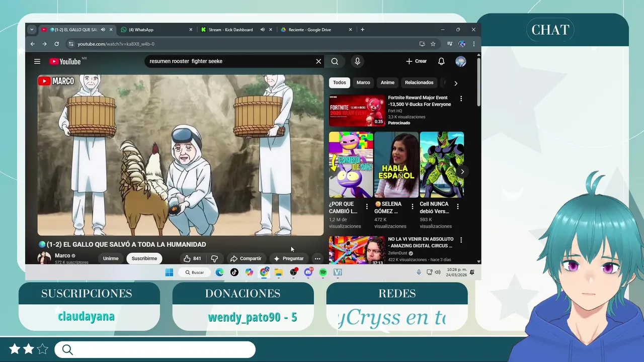Click the Compartir share button
The image size is (644, 362).
pyautogui.click(x=246, y=258)
